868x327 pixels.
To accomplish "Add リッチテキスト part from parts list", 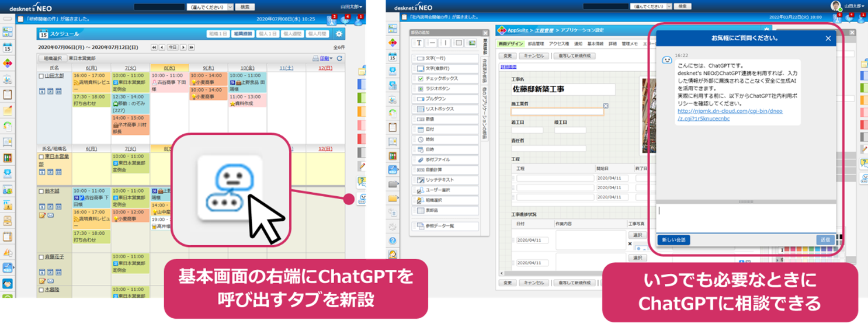I will [x=445, y=180].
